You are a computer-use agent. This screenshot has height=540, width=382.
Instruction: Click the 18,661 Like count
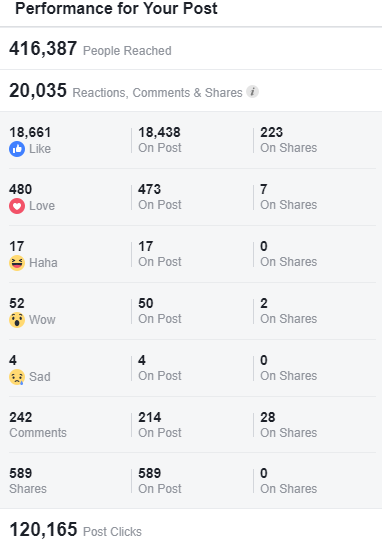pyautogui.click(x=30, y=133)
